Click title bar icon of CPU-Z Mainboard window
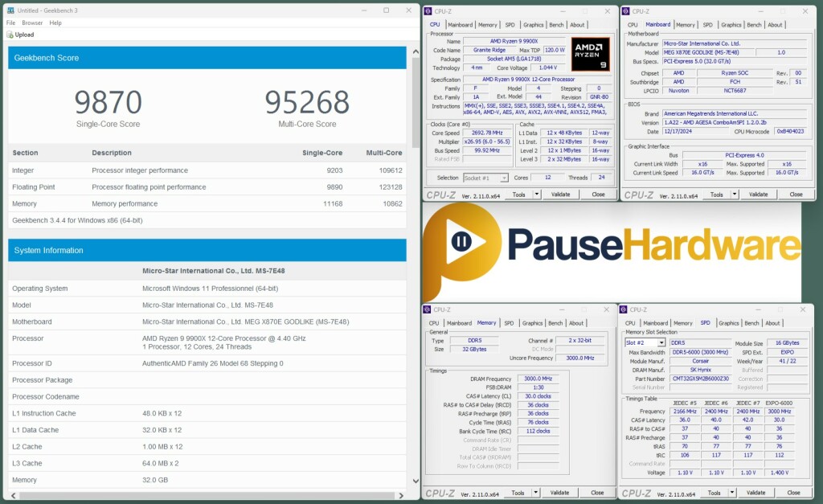Screen dimensions: 823x504 [x=625, y=11]
